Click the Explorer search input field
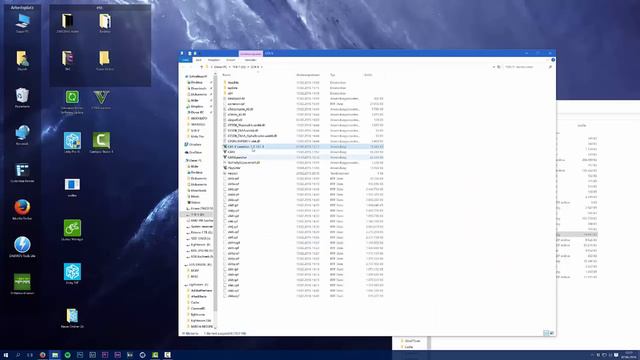The height and width of the screenshot is (360, 640). point(525,67)
